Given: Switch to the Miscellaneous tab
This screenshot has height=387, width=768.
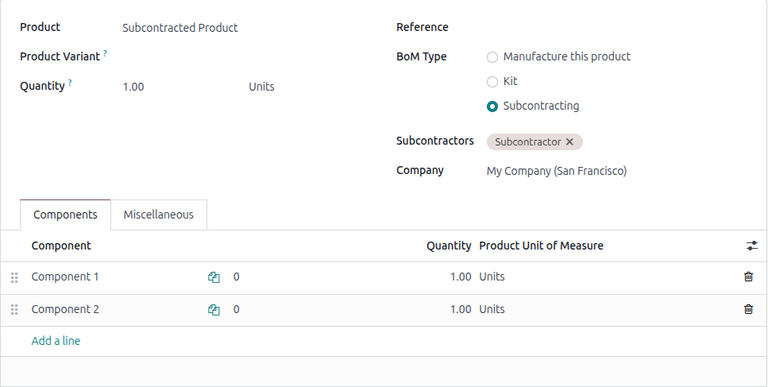Looking at the screenshot, I should (x=158, y=215).
